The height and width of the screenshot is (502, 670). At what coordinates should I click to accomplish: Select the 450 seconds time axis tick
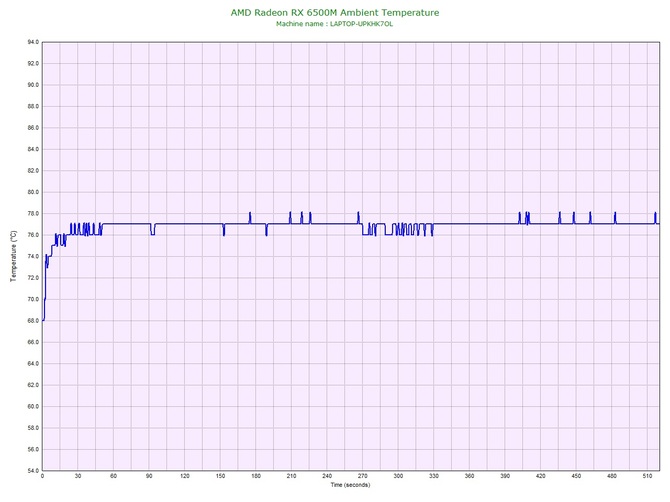(576, 476)
